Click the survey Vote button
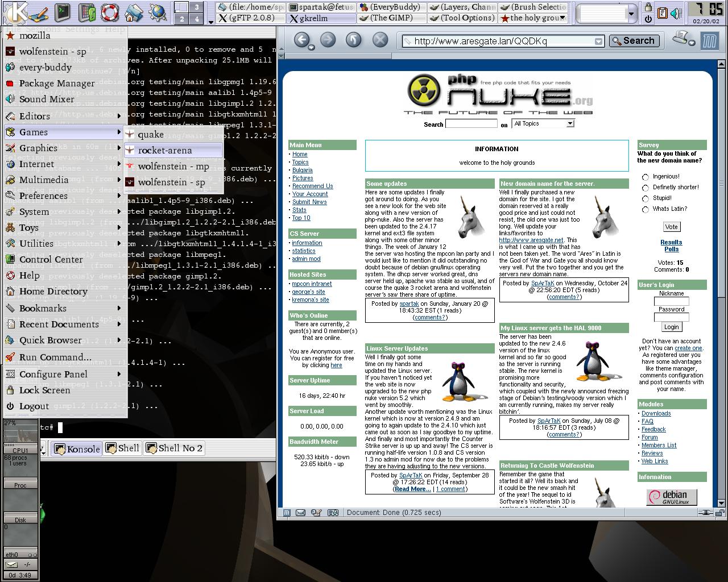This screenshot has height=582, width=728. 671,227
